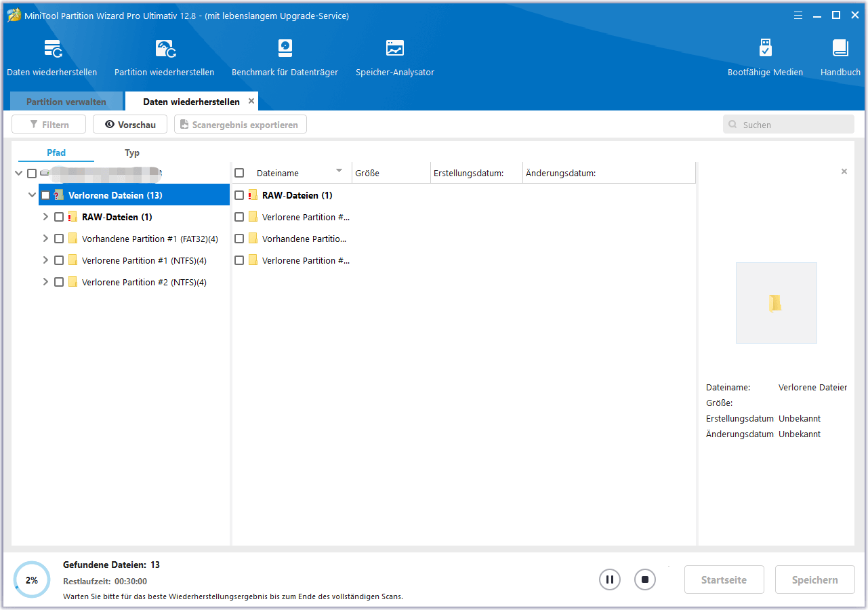Screen dimensions: 868x610
Task: Check Verlorene Partition #2 (NTFS) tree checkbox
Action: [x=59, y=282]
